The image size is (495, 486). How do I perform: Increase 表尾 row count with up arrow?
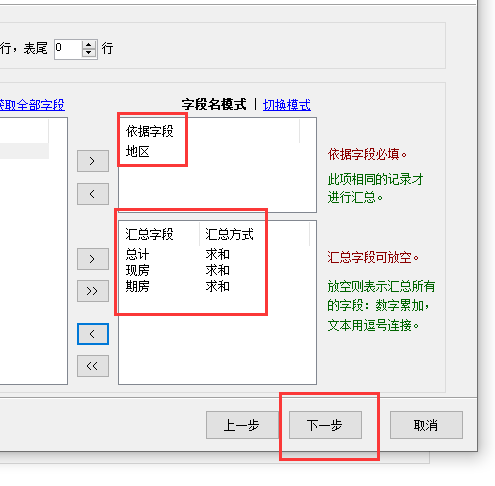point(89,45)
